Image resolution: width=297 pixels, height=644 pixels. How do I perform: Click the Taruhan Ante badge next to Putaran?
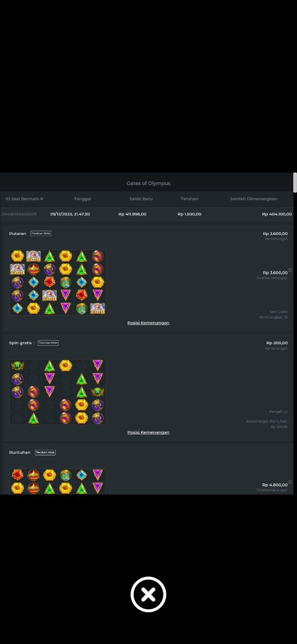41,233
